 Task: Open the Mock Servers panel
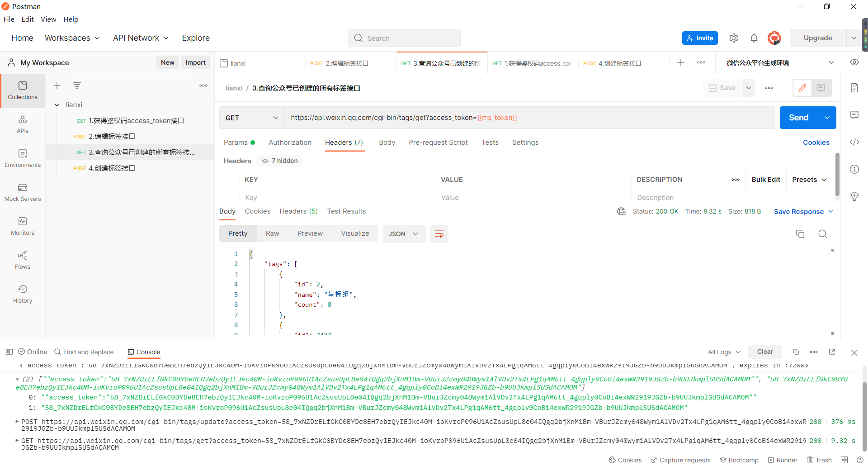pyautogui.click(x=22, y=192)
